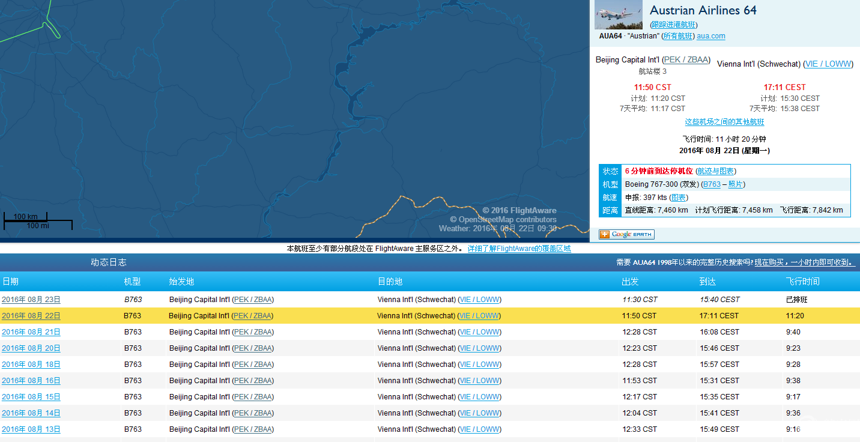The height and width of the screenshot is (442, 860).
Task: Click the all flights link beside "Austrian"
Action: pyautogui.click(x=678, y=36)
